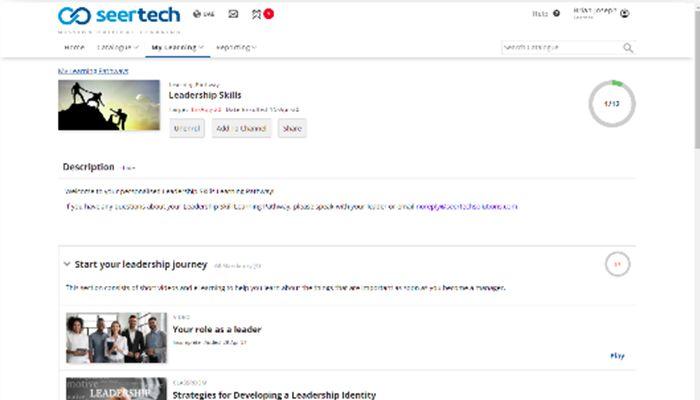
Task: Click the Help question mark icon
Action: coord(556,13)
